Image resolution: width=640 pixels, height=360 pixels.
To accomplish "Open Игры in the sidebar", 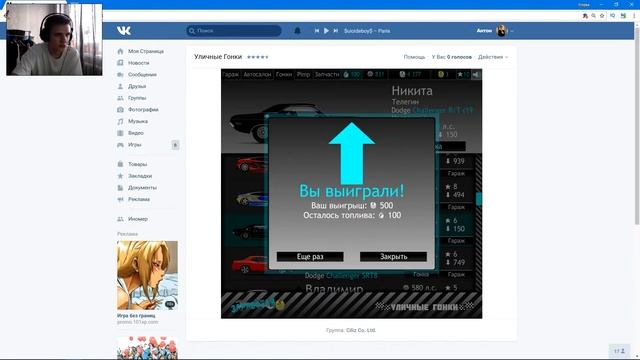I will [x=135, y=145].
